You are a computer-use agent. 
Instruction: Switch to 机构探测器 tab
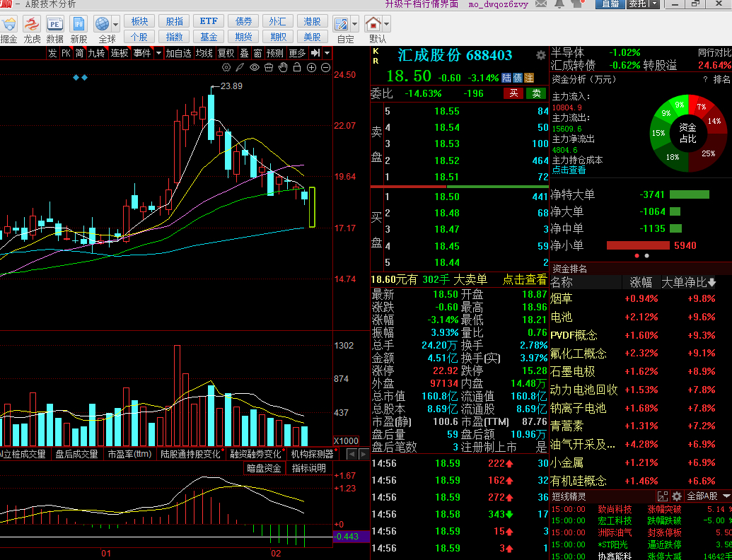click(312, 454)
